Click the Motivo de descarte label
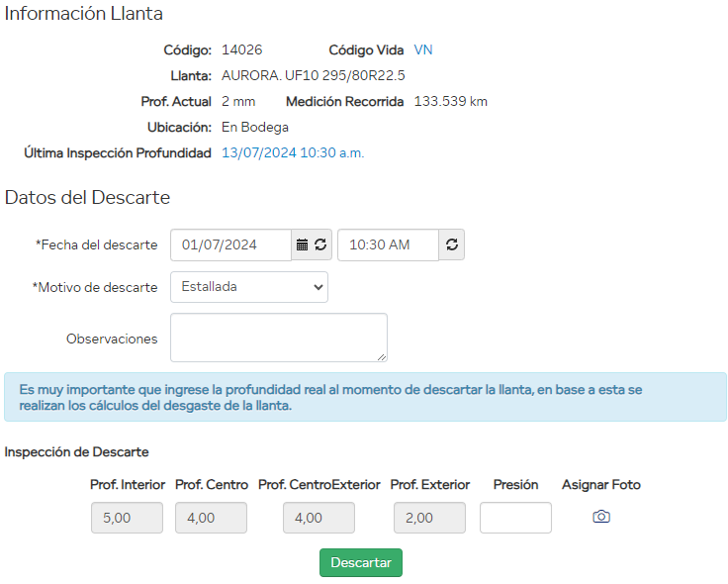 coord(95,287)
